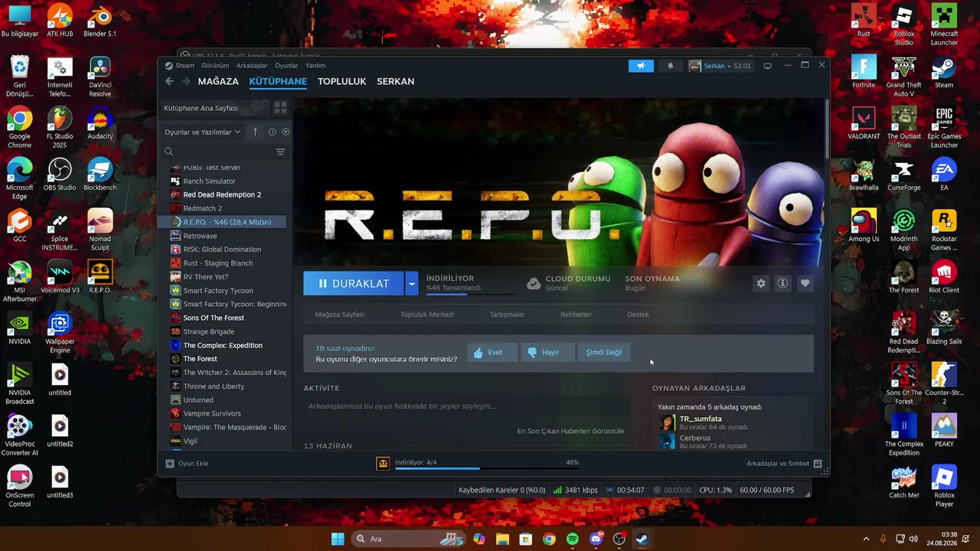Open the Steam menu
The height and width of the screenshot is (551, 980).
click(x=185, y=66)
